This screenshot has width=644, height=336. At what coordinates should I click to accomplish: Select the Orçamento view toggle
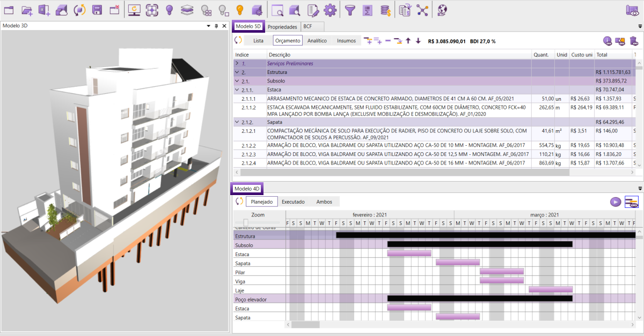tap(287, 41)
